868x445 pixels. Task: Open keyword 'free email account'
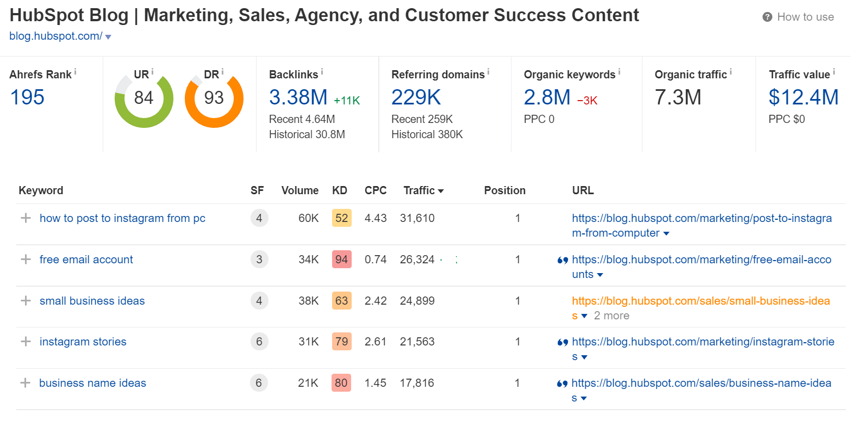pyautogui.click(x=86, y=259)
